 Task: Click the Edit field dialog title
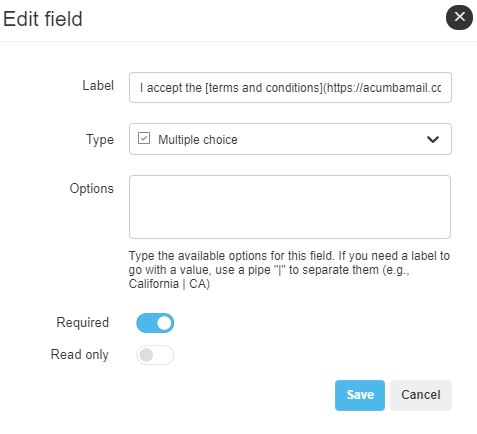[43, 19]
